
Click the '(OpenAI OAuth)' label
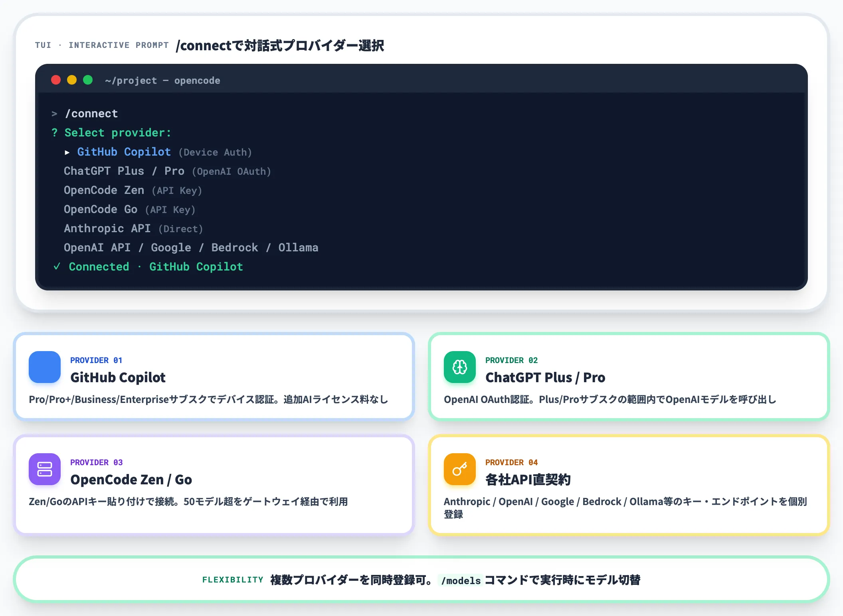232,172
